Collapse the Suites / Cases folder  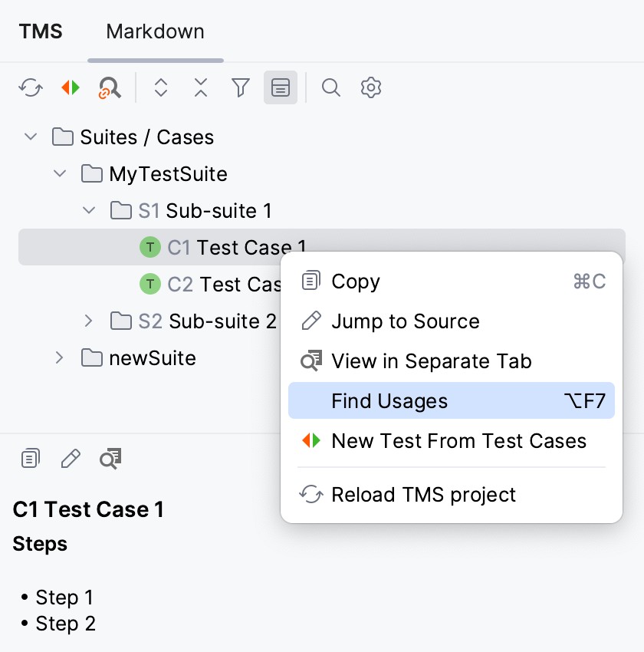point(30,137)
